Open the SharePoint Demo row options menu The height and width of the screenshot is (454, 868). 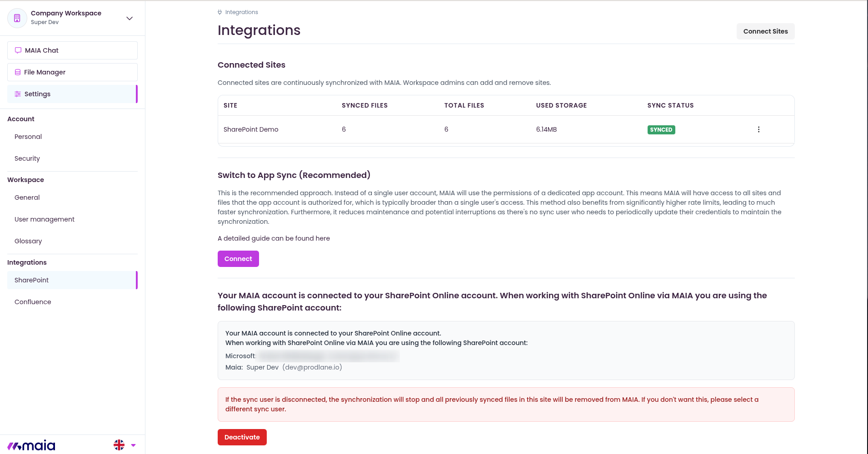tap(758, 129)
